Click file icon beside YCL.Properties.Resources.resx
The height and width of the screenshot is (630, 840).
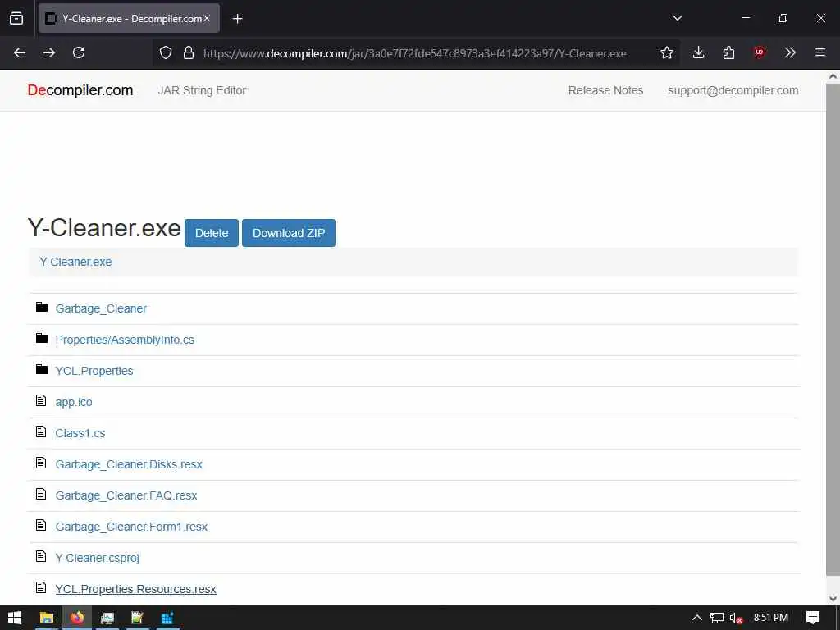coord(41,587)
